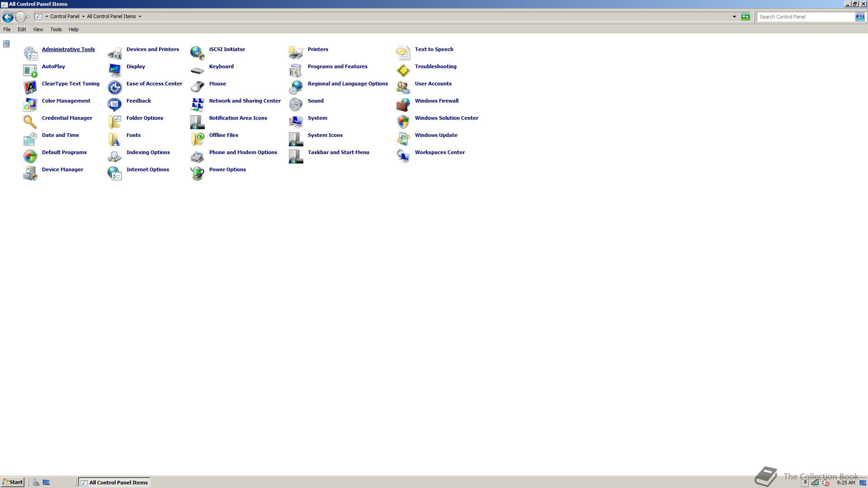
Task: Click the Forward navigation button
Action: [20, 17]
